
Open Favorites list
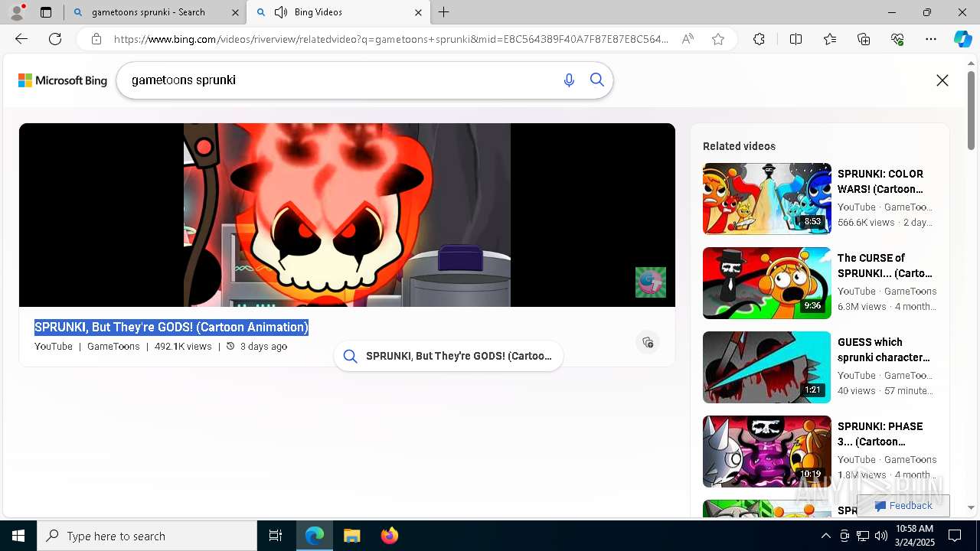click(830, 39)
